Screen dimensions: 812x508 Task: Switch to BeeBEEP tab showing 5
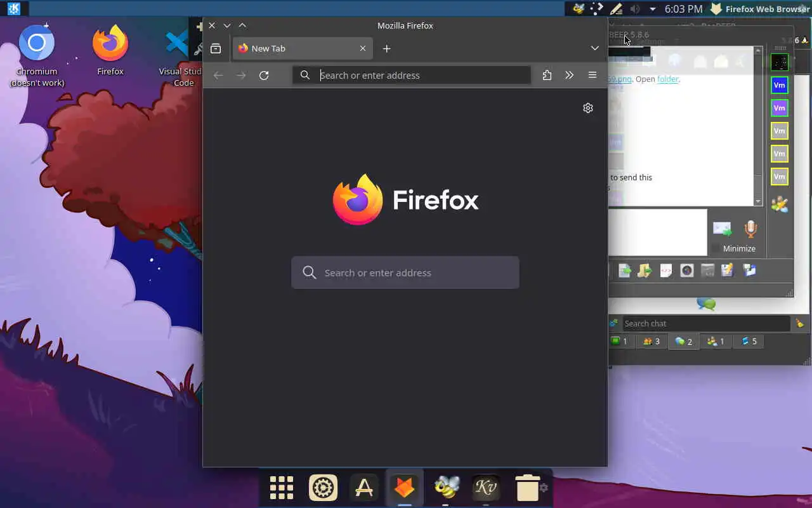pyautogui.click(x=749, y=341)
